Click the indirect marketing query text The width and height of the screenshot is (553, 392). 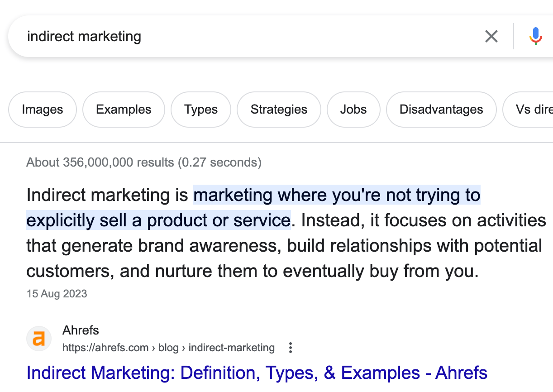click(x=84, y=36)
